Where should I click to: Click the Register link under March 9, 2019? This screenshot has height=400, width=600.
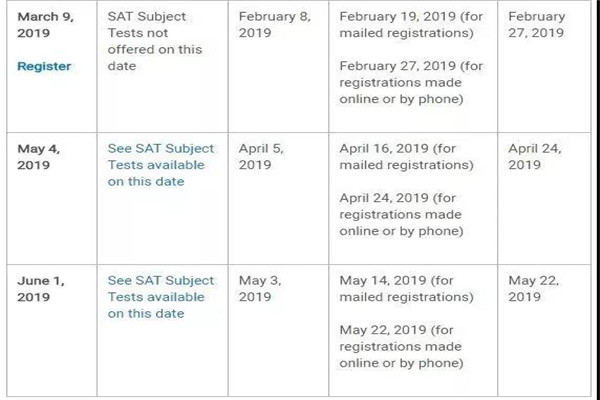(44, 66)
